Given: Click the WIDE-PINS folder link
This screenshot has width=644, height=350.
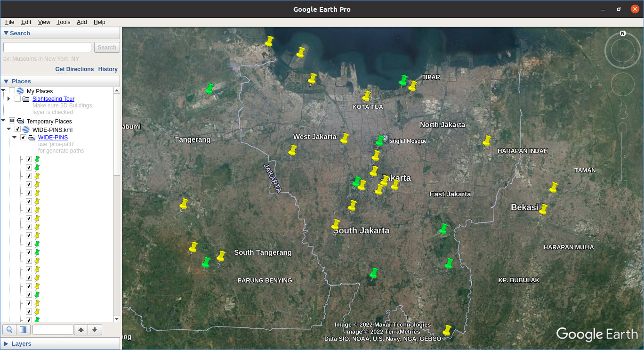Looking at the screenshot, I should pos(53,138).
